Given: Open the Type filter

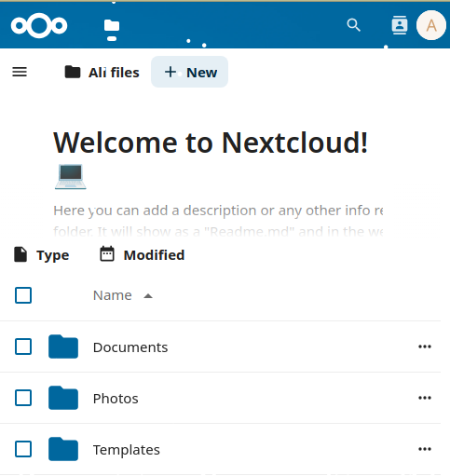Looking at the screenshot, I should point(42,255).
